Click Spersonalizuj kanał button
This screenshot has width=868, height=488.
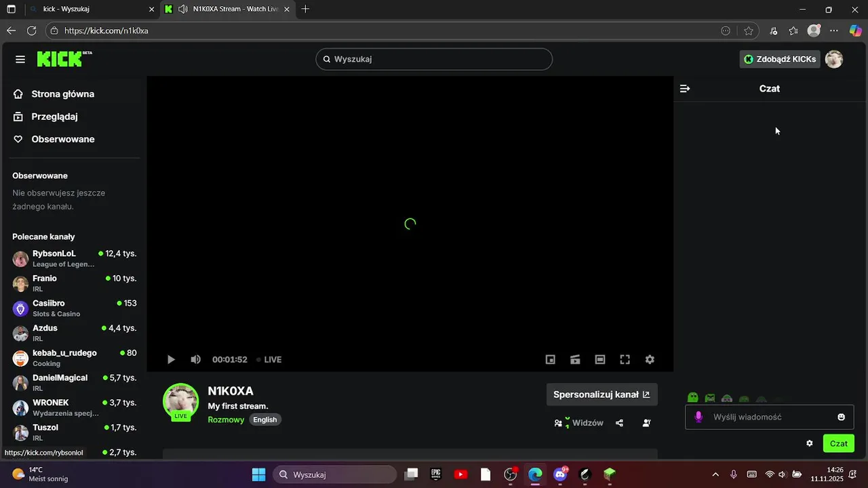point(601,394)
